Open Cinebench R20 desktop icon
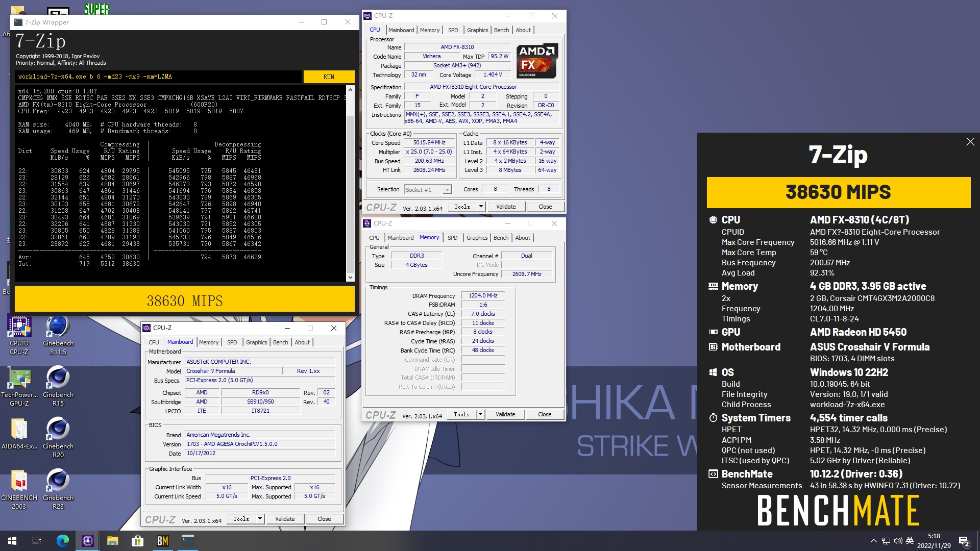The width and height of the screenshot is (980, 551). pyautogui.click(x=58, y=438)
